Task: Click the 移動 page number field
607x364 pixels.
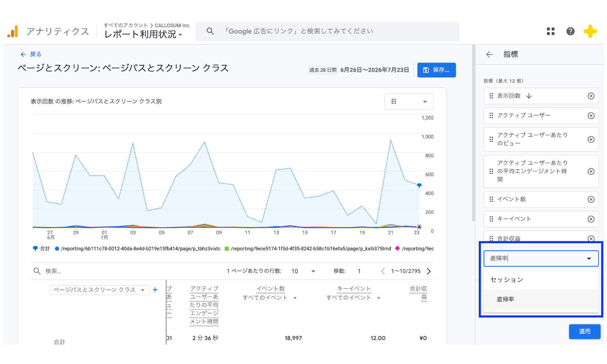Action: [x=359, y=271]
